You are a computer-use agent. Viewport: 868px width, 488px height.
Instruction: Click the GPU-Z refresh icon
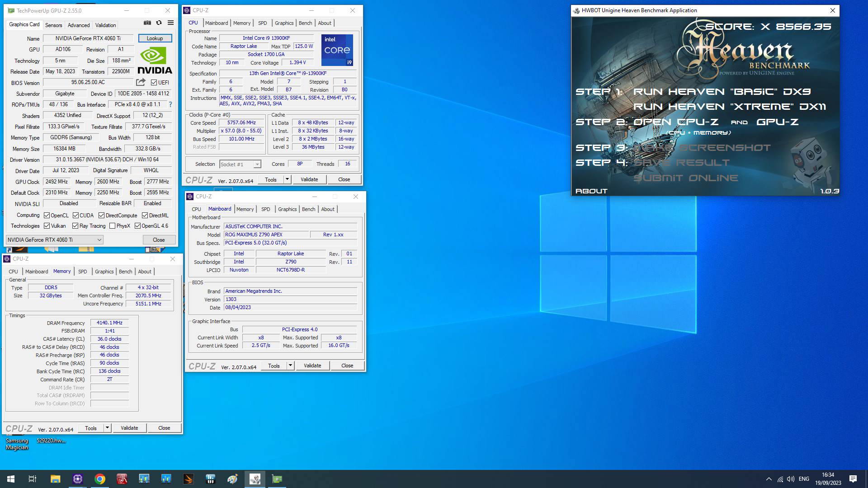(159, 23)
